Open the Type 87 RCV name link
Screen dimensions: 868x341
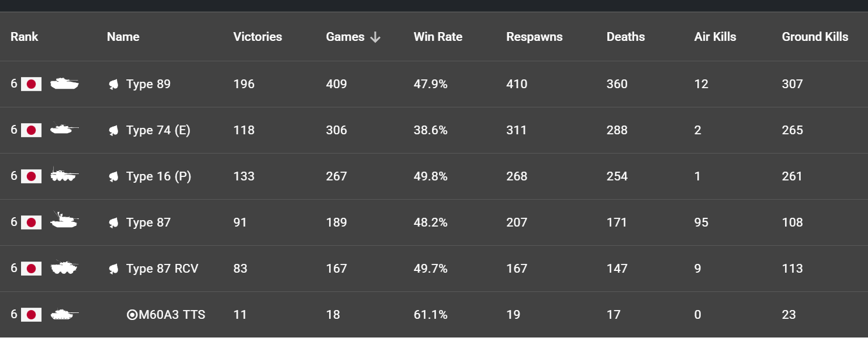coord(162,269)
